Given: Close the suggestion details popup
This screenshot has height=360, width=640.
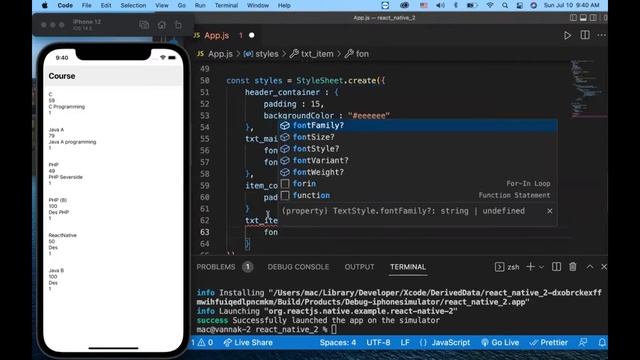Looking at the screenshot, I should pos(550,211).
